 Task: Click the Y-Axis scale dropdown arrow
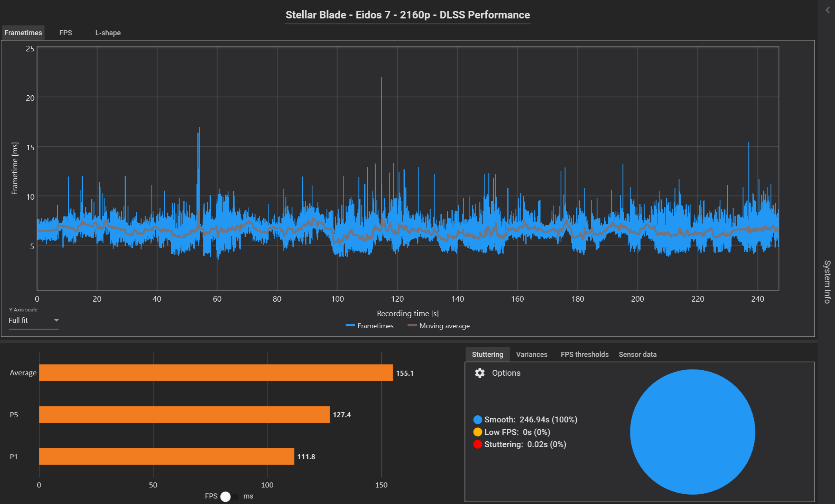tap(56, 320)
